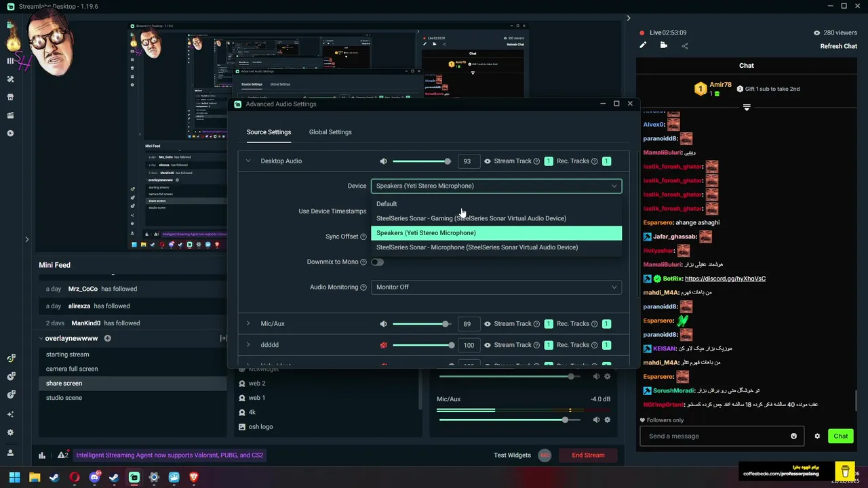Open Discord from the taskbar
868x488 pixels.
pyautogui.click(x=94, y=477)
